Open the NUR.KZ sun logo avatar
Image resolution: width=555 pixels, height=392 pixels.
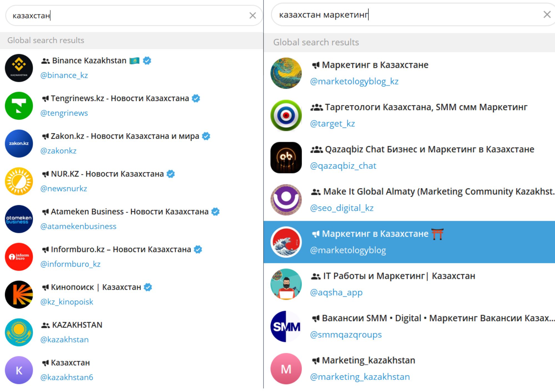(x=19, y=181)
